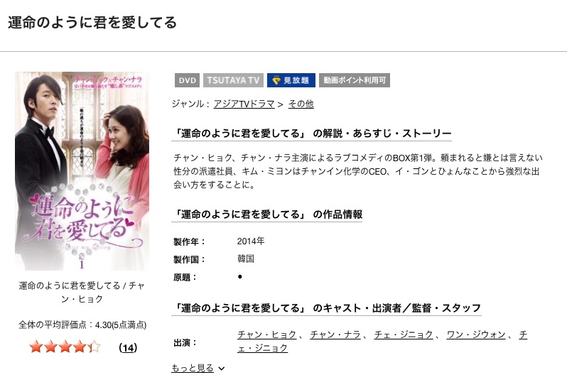Click the TSUTAYA TV badge

click(233, 80)
